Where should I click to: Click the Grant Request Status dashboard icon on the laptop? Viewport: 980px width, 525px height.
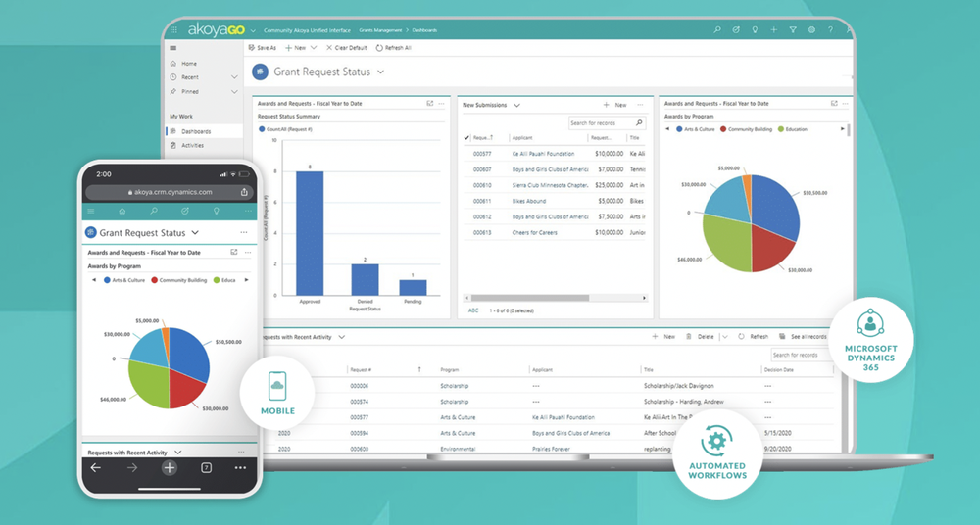260,72
